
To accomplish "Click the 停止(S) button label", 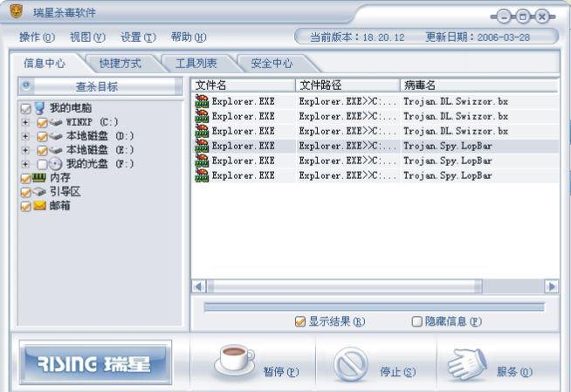I will click(397, 372).
